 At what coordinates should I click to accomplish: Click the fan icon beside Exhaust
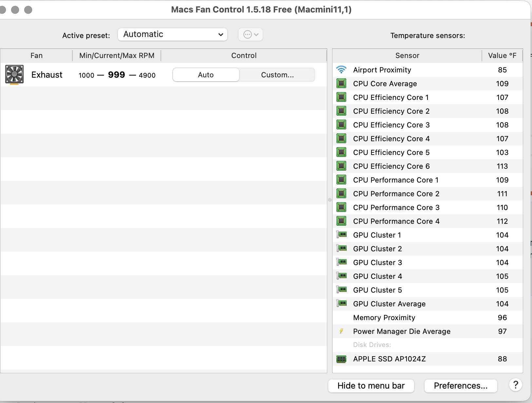click(14, 74)
